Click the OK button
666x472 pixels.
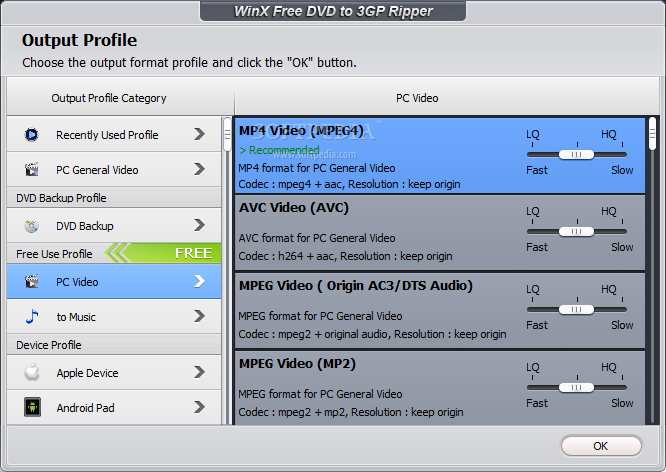click(x=601, y=446)
